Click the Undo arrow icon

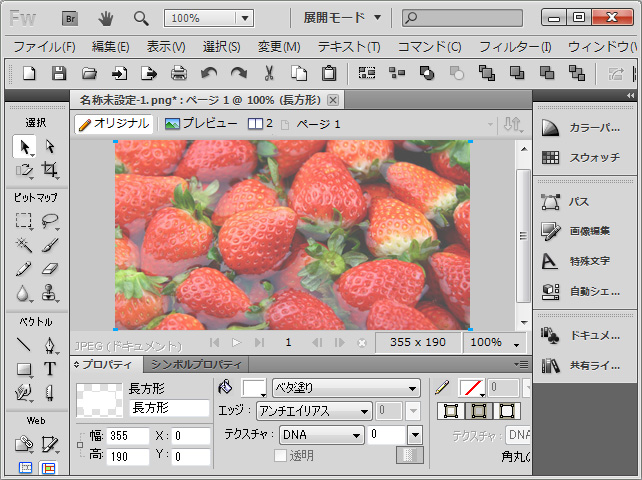(x=209, y=74)
